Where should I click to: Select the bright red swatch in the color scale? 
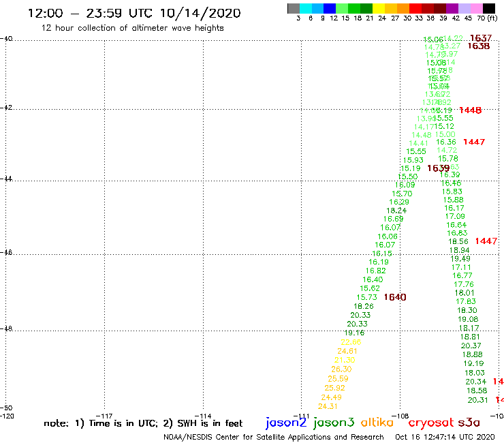click(x=415, y=9)
